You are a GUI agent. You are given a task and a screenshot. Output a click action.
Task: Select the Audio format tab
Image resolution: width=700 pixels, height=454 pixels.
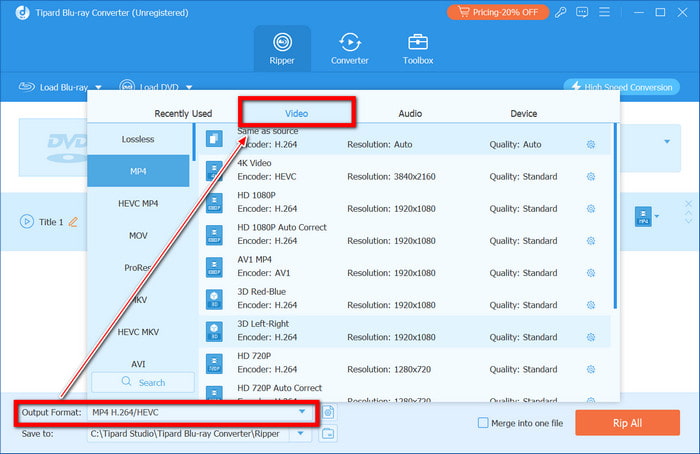410,113
